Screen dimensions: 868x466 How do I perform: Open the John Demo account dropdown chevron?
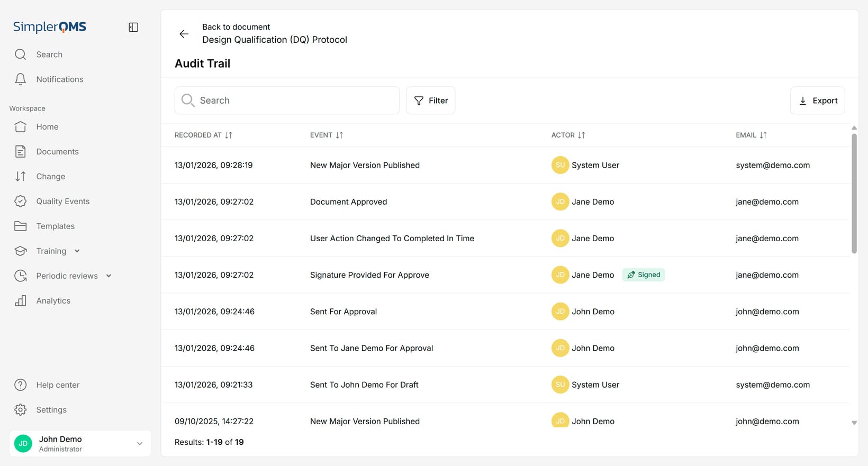pyautogui.click(x=140, y=444)
